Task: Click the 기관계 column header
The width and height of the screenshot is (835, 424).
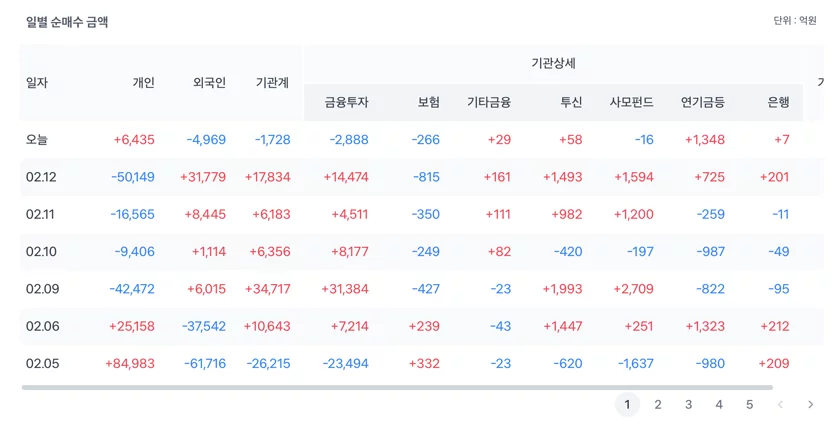Action: [x=272, y=83]
